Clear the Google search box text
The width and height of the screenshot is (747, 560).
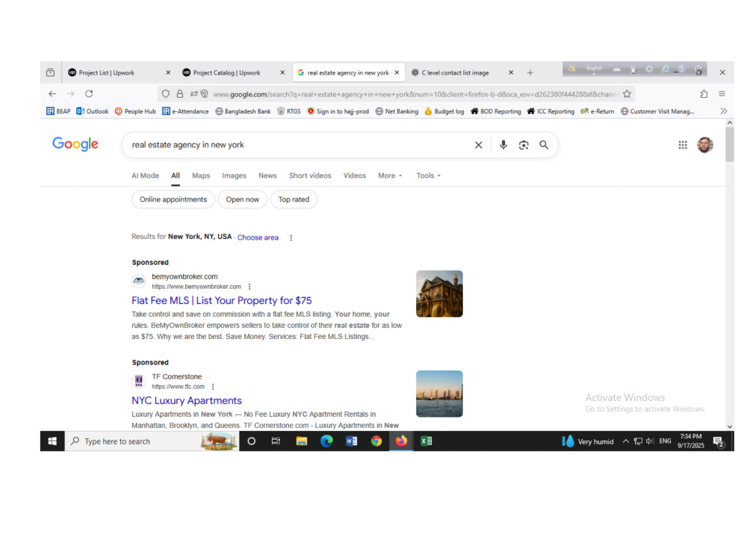coord(478,145)
